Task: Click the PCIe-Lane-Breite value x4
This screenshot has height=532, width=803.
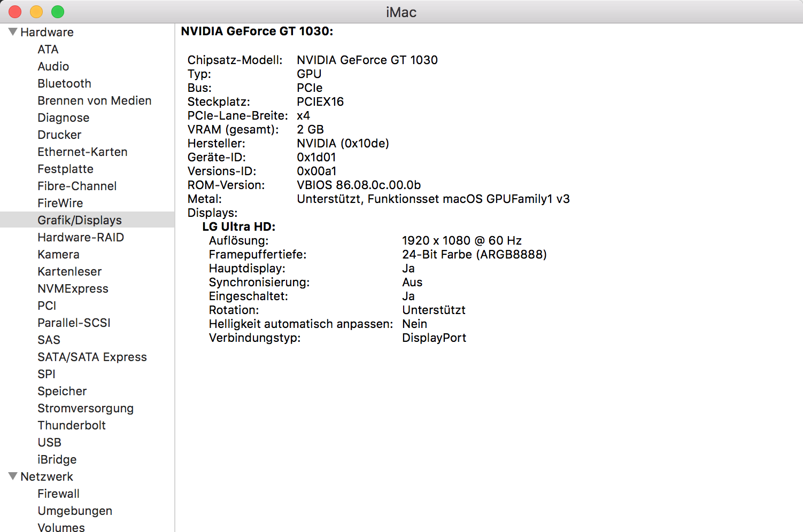Action: (x=303, y=115)
